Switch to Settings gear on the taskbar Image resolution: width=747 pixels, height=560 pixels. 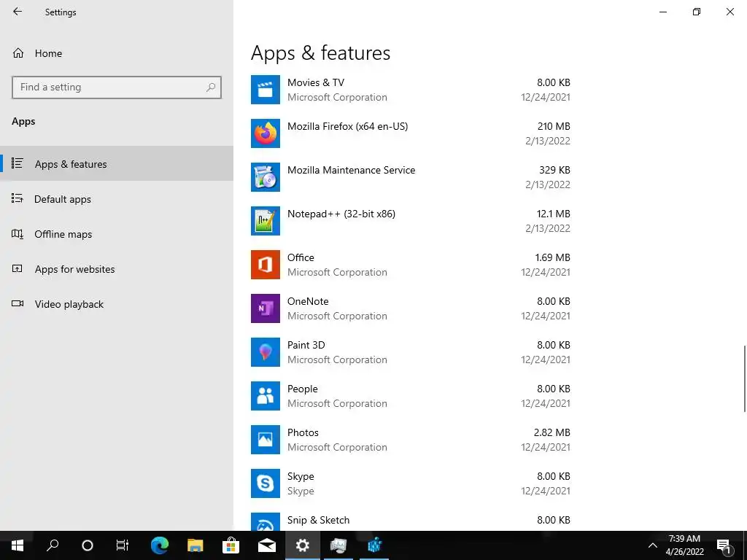pos(303,545)
